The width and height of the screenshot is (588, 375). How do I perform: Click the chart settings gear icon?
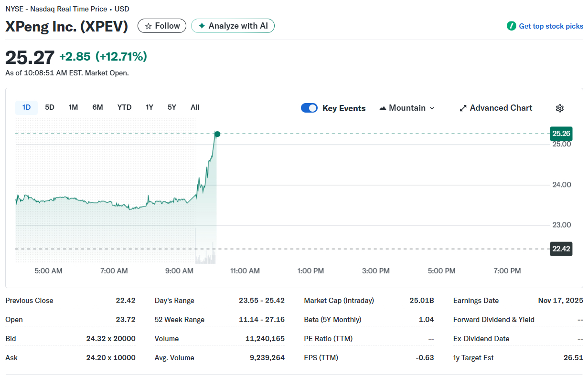[x=560, y=108]
